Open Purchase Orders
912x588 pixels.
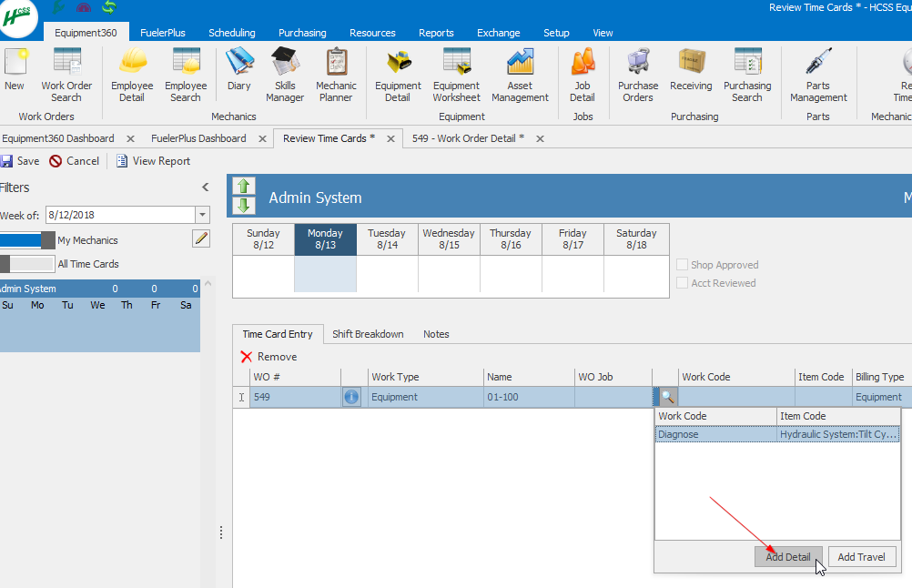(x=638, y=75)
